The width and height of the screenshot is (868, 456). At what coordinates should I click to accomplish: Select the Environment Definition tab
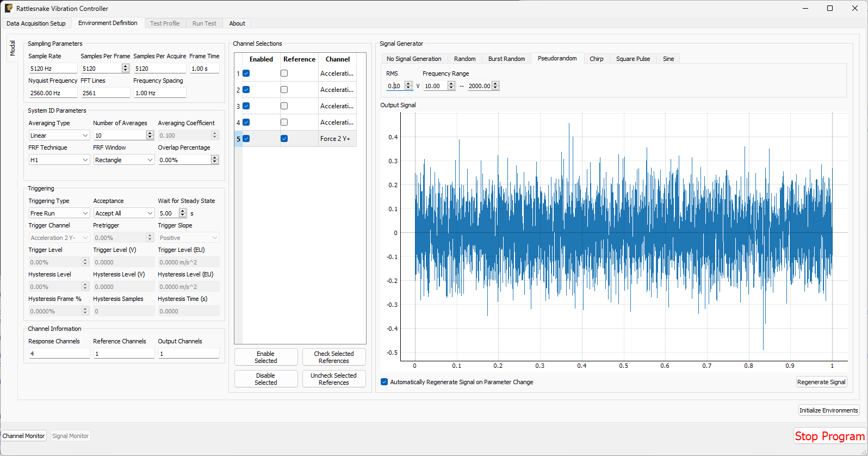point(108,23)
